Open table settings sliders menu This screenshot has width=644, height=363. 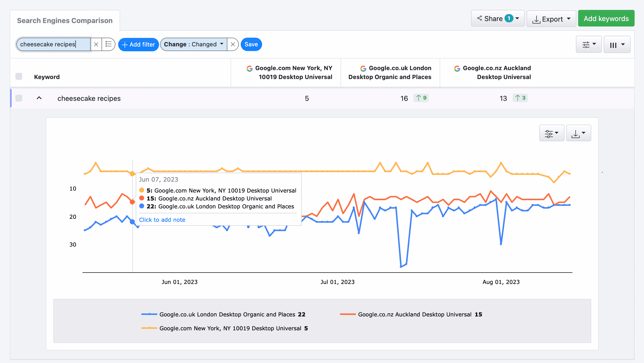point(589,45)
